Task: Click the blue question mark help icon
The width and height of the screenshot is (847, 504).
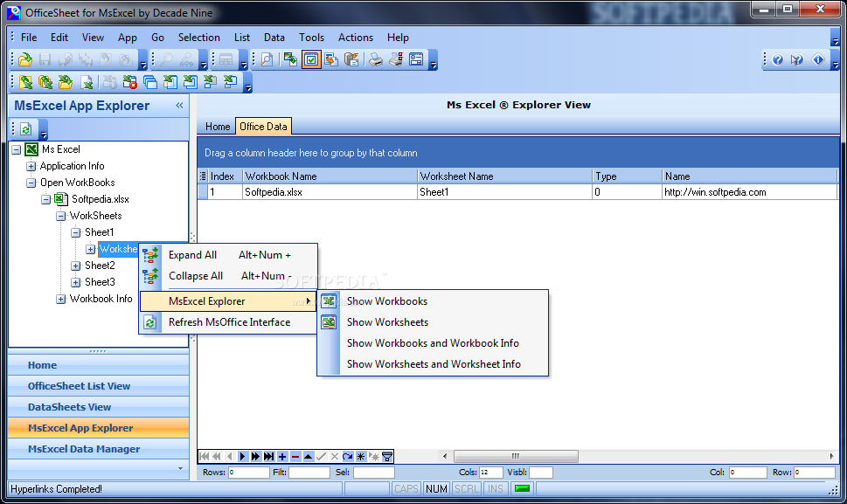Action: point(777,59)
